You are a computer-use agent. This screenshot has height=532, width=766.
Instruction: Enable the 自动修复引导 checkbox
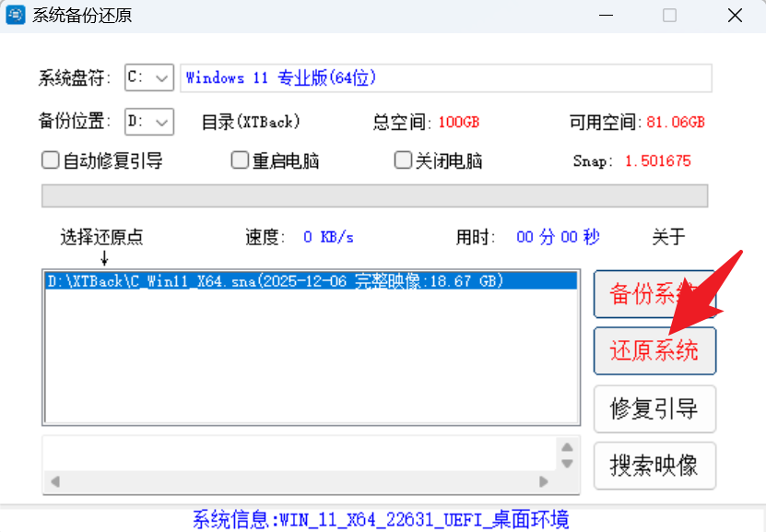pos(50,160)
